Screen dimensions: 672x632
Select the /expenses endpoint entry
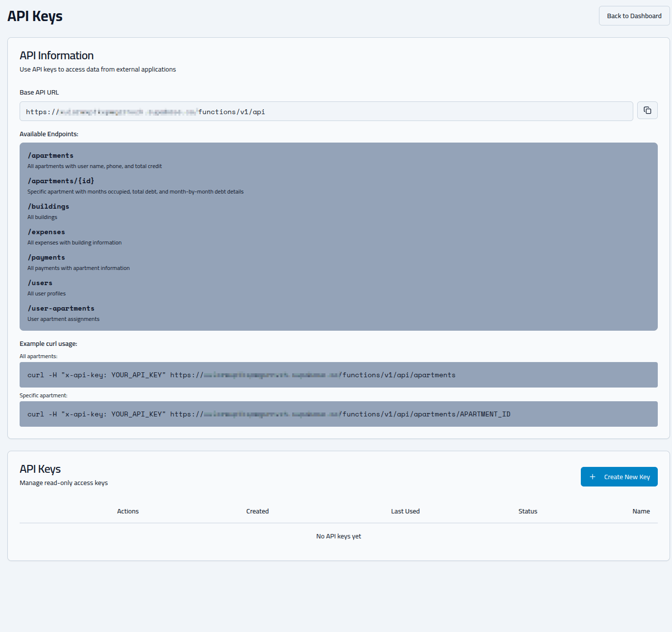point(47,232)
